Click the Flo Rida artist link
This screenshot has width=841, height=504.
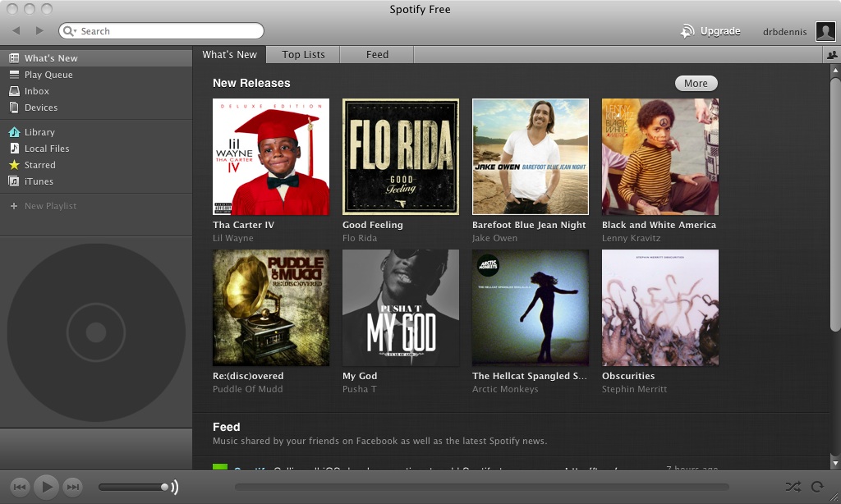360,238
